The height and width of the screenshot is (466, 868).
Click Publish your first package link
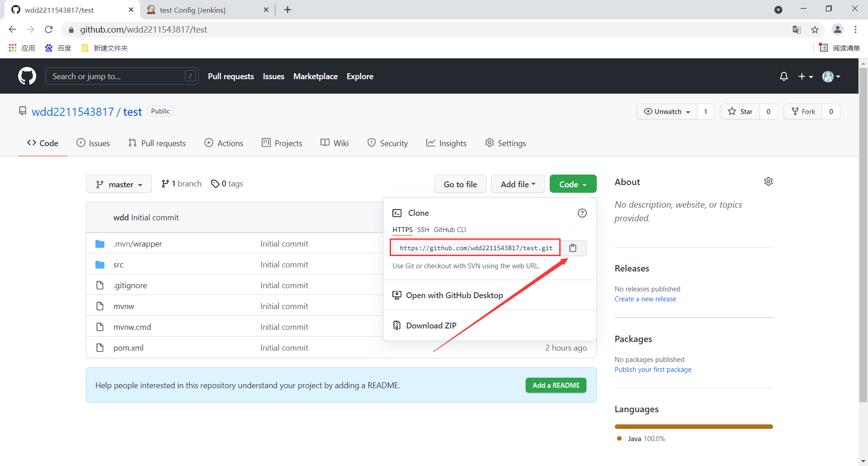pos(653,370)
